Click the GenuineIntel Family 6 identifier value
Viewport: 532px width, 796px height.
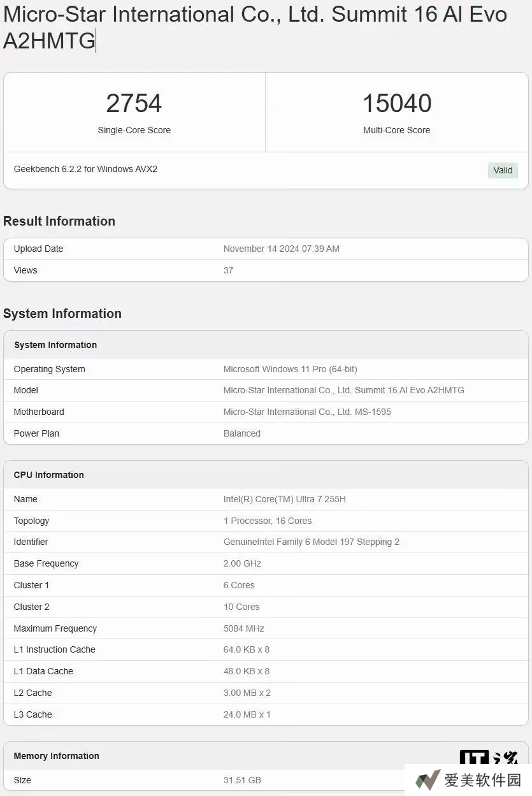coord(311,542)
